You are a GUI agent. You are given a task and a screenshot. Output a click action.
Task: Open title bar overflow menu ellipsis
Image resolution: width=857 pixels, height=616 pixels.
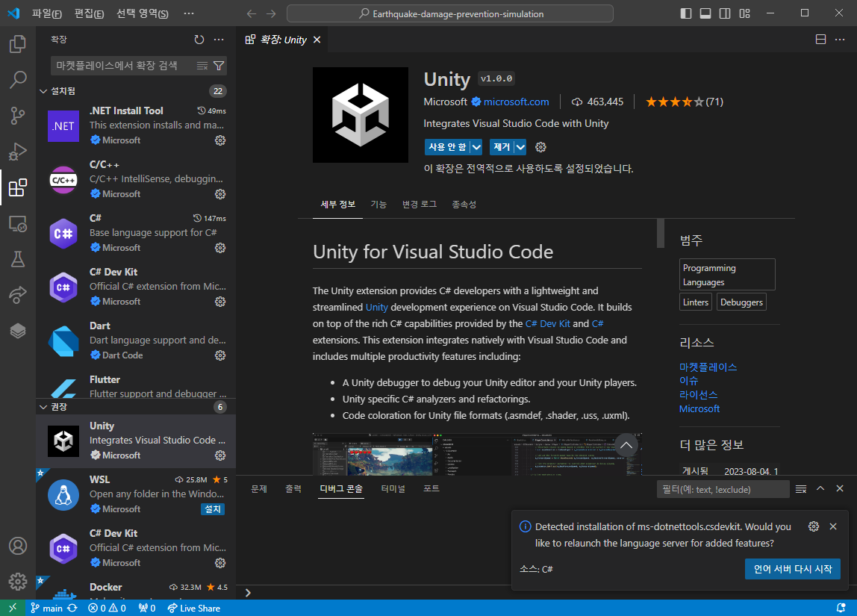click(189, 13)
